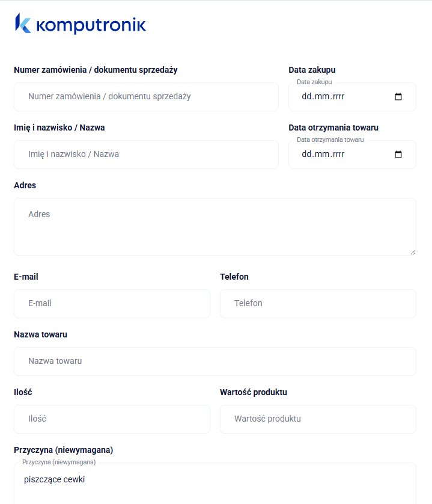The width and height of the screenshot is (432, 504).
Task: Click the Komputronik brand name text
Action: point(91,25)
